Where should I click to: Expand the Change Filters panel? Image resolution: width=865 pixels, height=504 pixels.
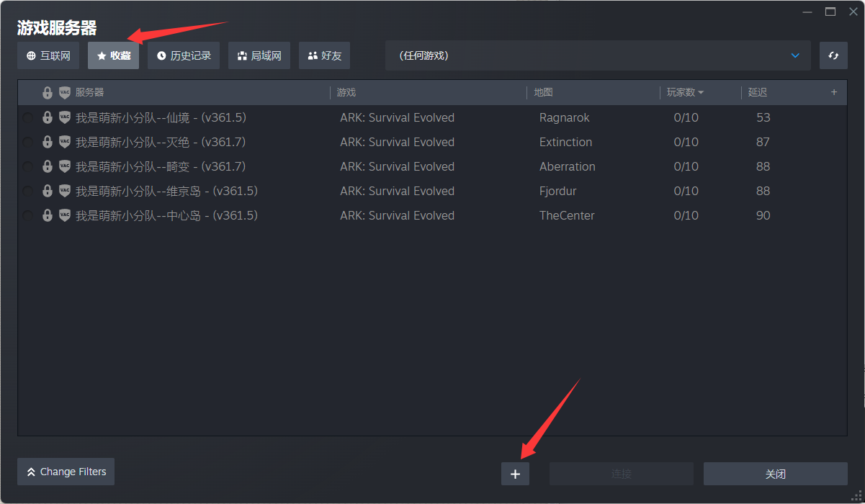point(66,472)
